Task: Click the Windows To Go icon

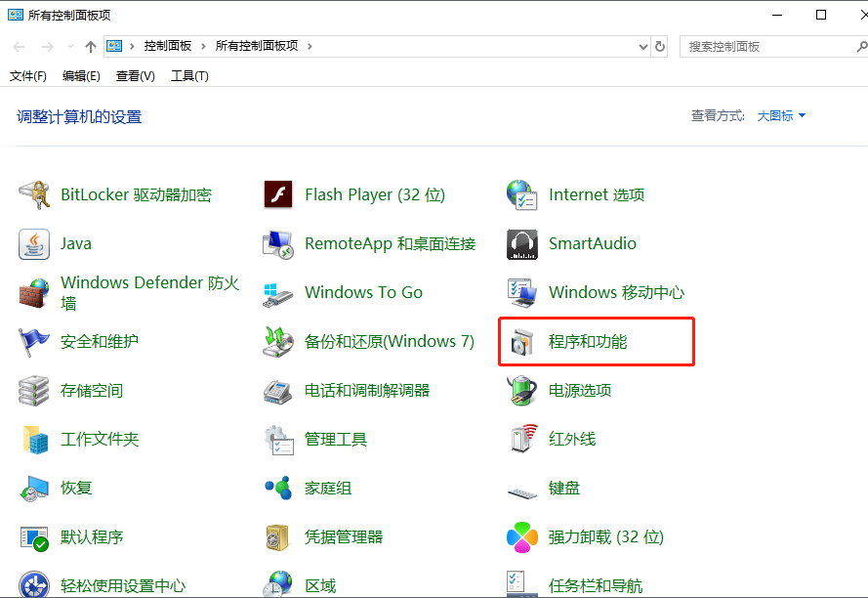Action: pyautogui.click(x=278, y=294)
